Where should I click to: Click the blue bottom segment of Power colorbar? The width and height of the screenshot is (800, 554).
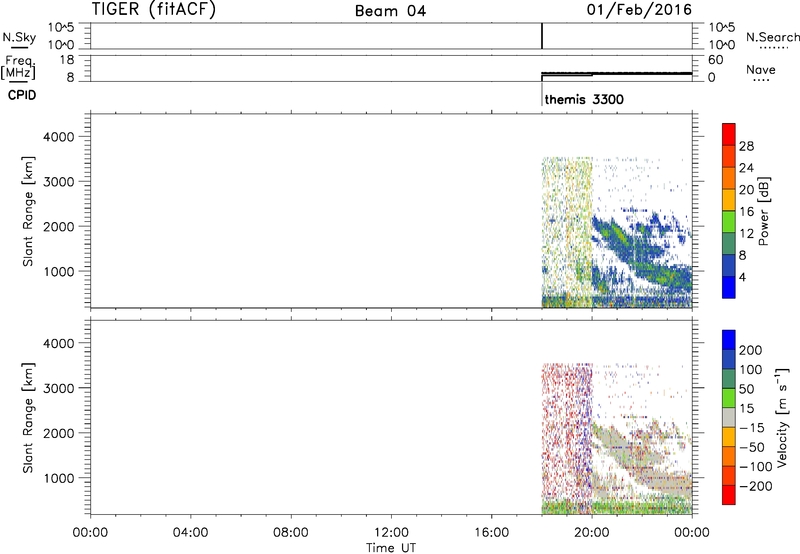pyautogui.click(x=729, y=287)
